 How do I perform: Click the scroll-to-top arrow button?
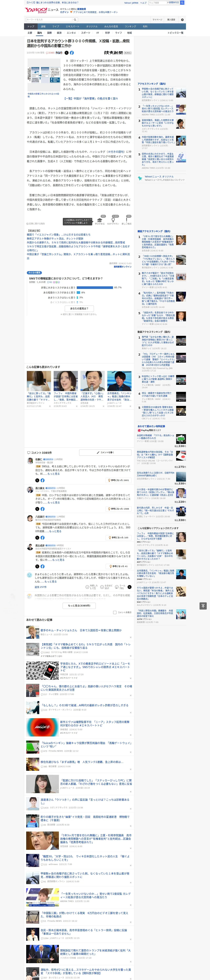[x=203, y=606]
